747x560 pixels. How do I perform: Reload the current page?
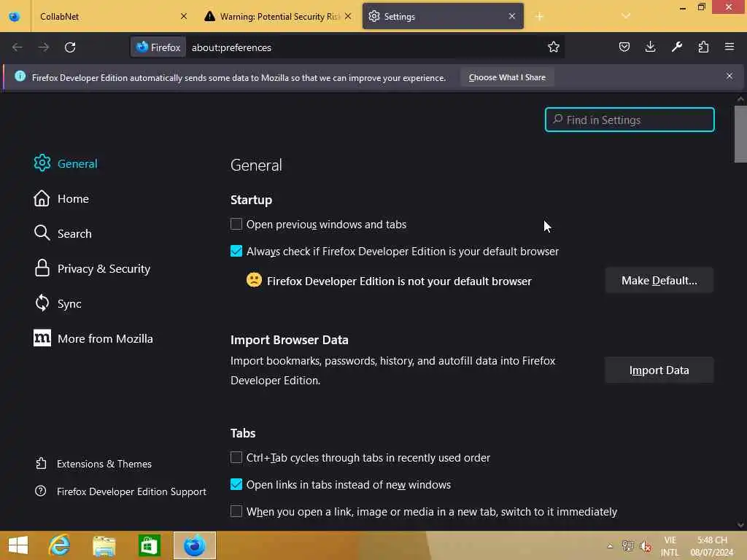click(x=70, y=47)
